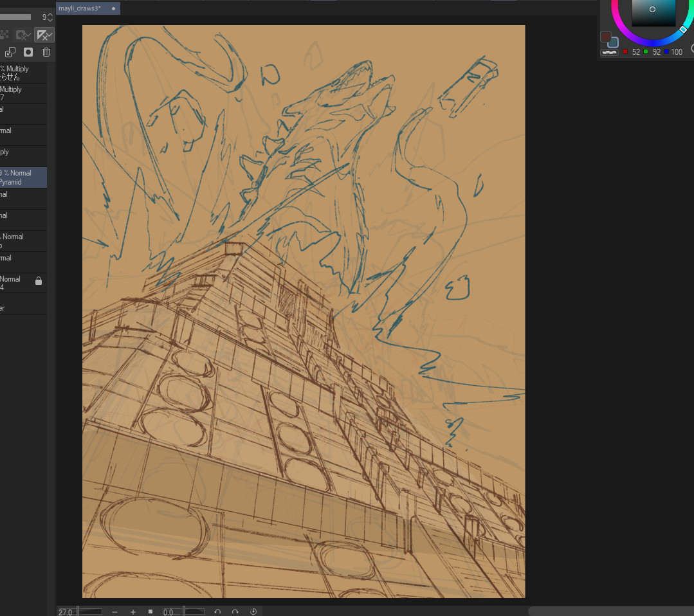Click the layer opacity slider bar

[x=15, y=17]
